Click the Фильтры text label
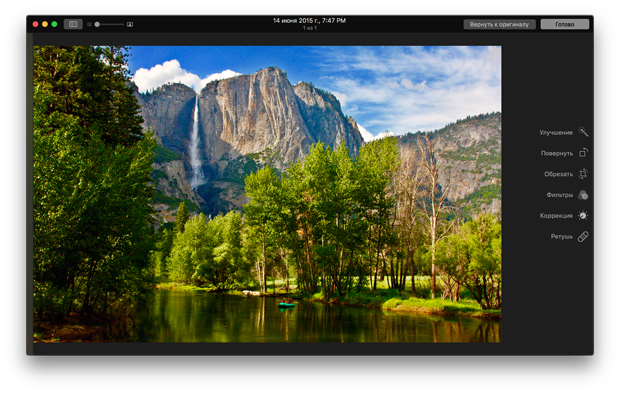This screenshot has height=393, width=620. click(560, 195)
